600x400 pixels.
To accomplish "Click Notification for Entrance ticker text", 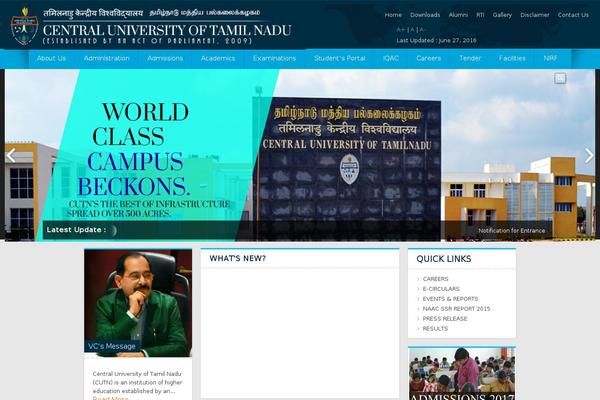I will 512,230.
